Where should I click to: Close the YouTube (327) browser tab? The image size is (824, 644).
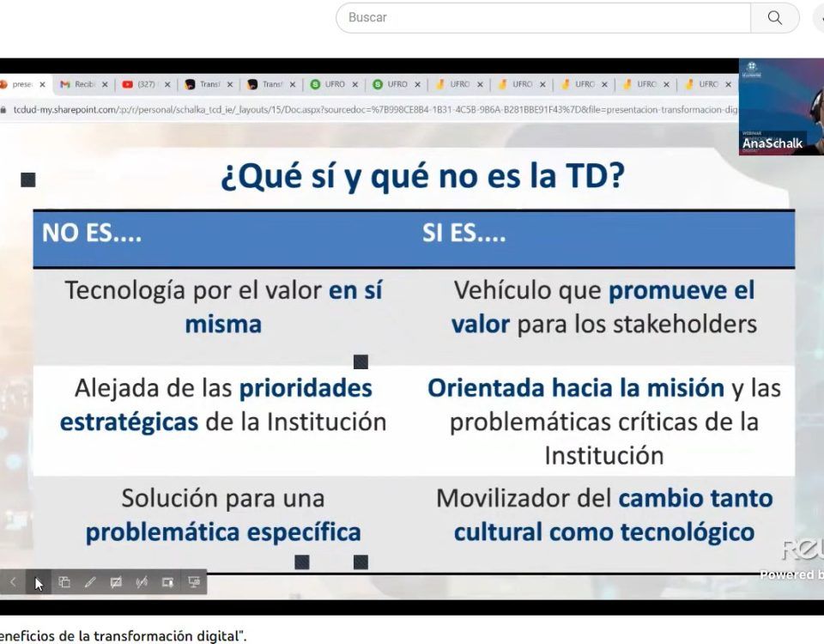[167, 84]
